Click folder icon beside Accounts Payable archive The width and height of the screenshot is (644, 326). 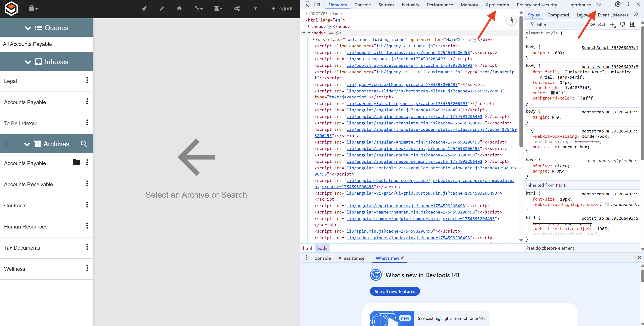pos(76,163)
